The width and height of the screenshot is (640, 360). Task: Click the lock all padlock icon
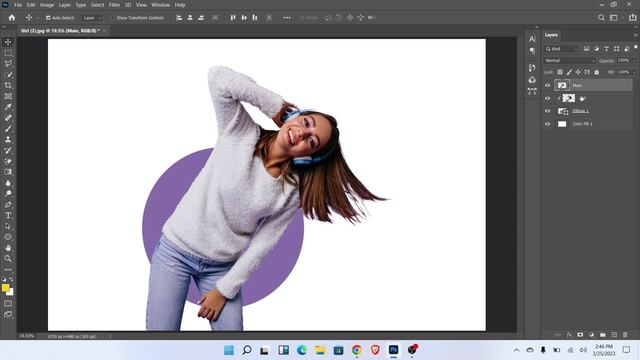pos(596,72)
